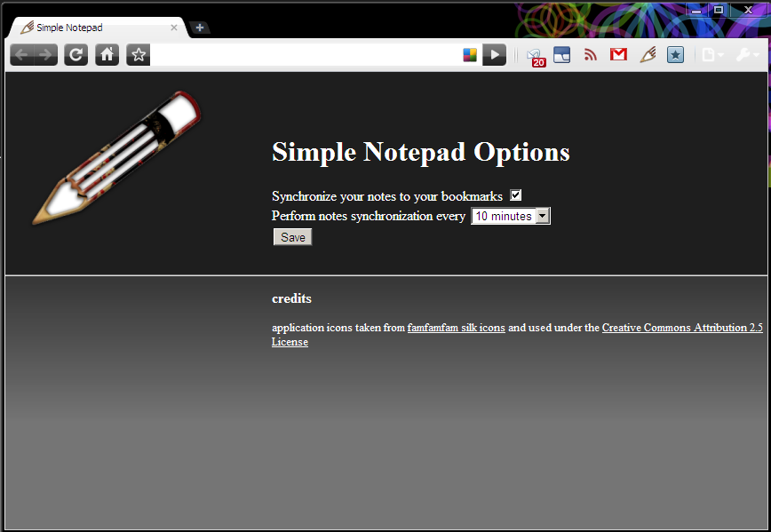Open the famfamfam silk icons link
The image size is (771, 532).
456,327
